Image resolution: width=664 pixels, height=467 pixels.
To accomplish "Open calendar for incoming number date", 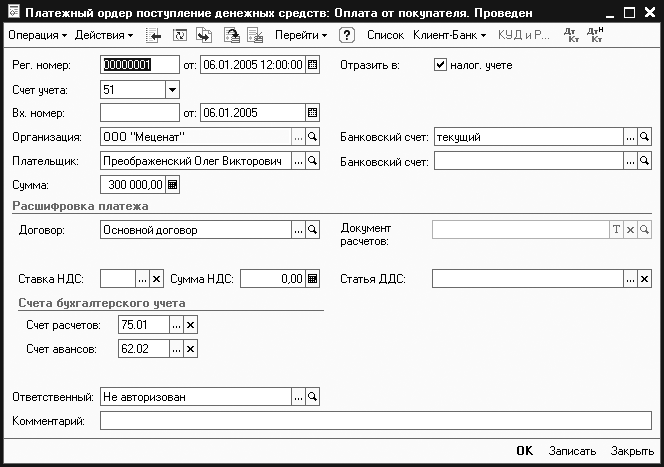I will point(313,112).
